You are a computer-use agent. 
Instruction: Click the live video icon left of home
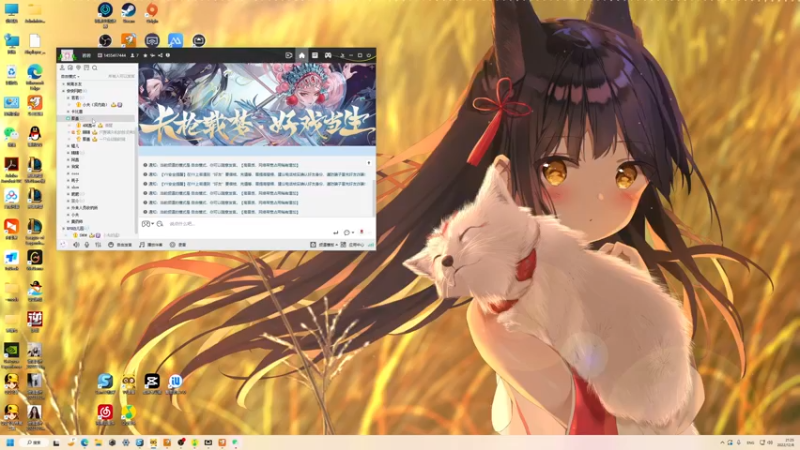288,55
